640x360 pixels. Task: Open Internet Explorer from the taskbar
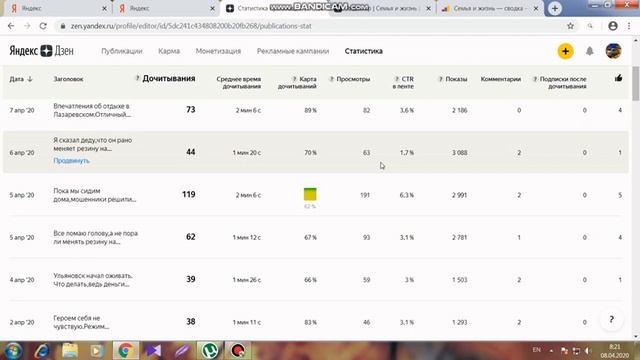coord(42,351)
